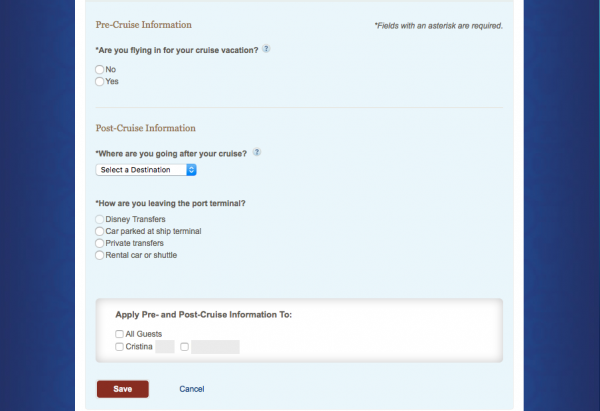This screenshot has width=600, height=411.
Task: Choose Disney Transfers option
Action: 99,219
